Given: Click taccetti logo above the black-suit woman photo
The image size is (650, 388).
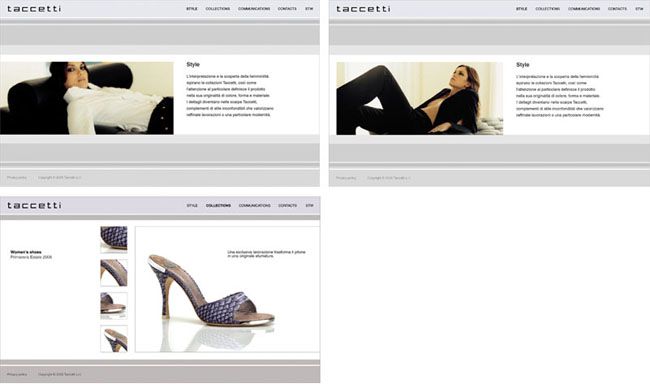Looking at the screenshot, I should coord(363,9).
